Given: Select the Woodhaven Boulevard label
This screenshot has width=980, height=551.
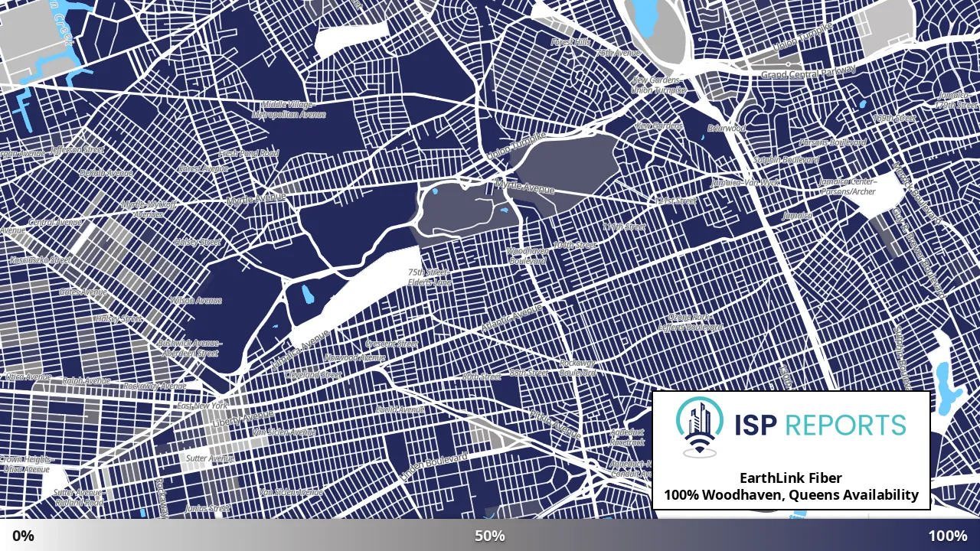Looking at the screenshot, I should coord(527,256).
